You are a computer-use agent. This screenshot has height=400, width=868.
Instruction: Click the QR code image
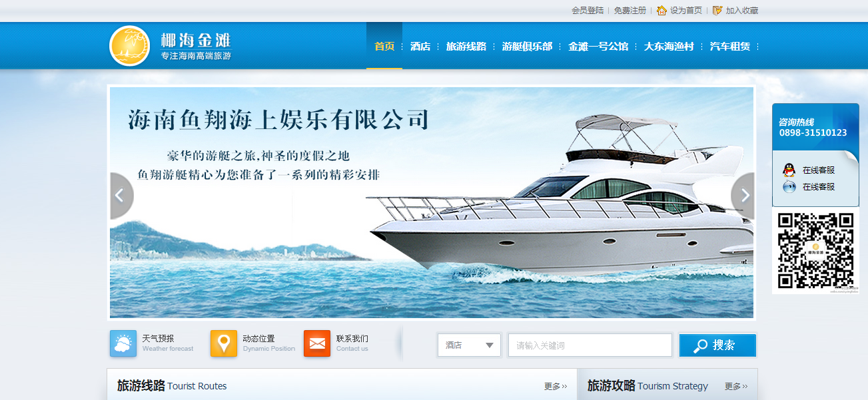click(x=815, y=250)
